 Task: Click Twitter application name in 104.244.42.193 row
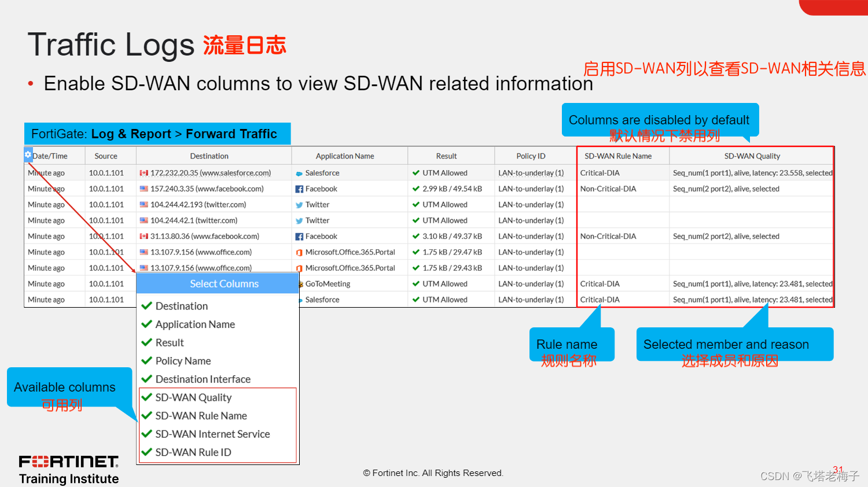pyautogui.click(x=318, y=205)
